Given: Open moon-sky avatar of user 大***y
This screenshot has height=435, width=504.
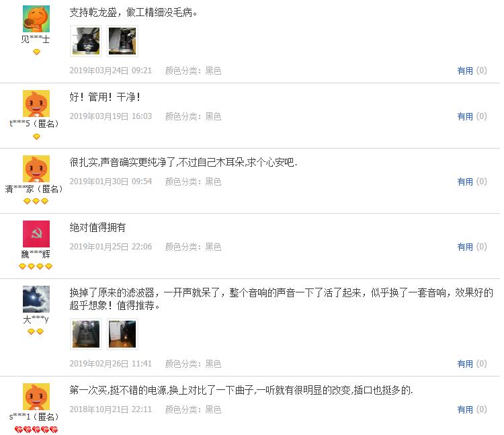Looking at the screenshot, I should point(36,299).
